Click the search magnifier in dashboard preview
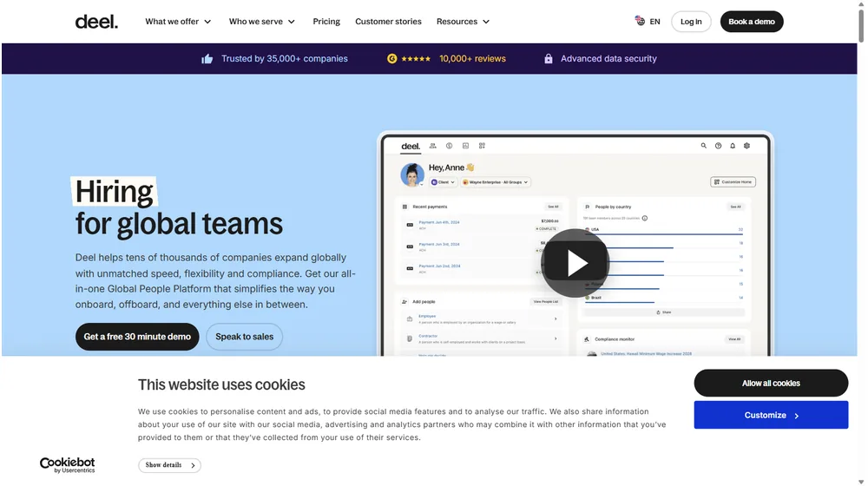The width and height of the screenshot is (868, 486). pyautogui.click(x=704, y=146)
